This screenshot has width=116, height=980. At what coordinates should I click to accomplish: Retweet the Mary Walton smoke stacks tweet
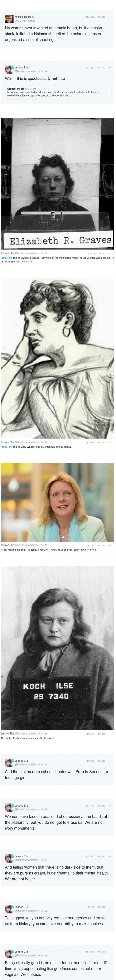tap(88, 443)
